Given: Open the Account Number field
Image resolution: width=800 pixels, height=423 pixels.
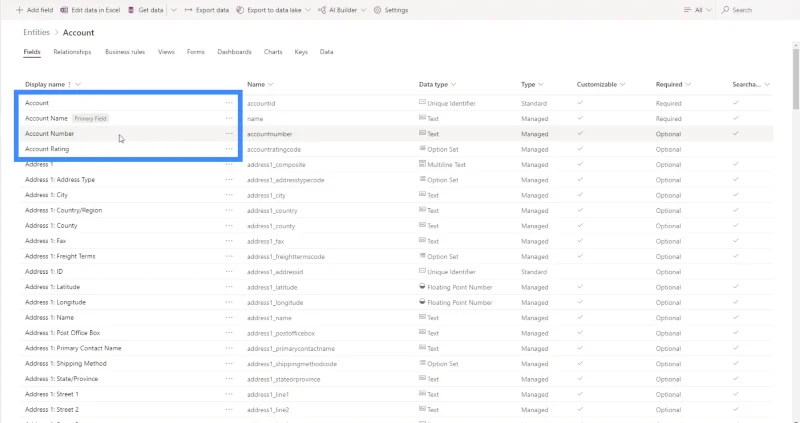Looking at the screenshot, I should 49,134.
